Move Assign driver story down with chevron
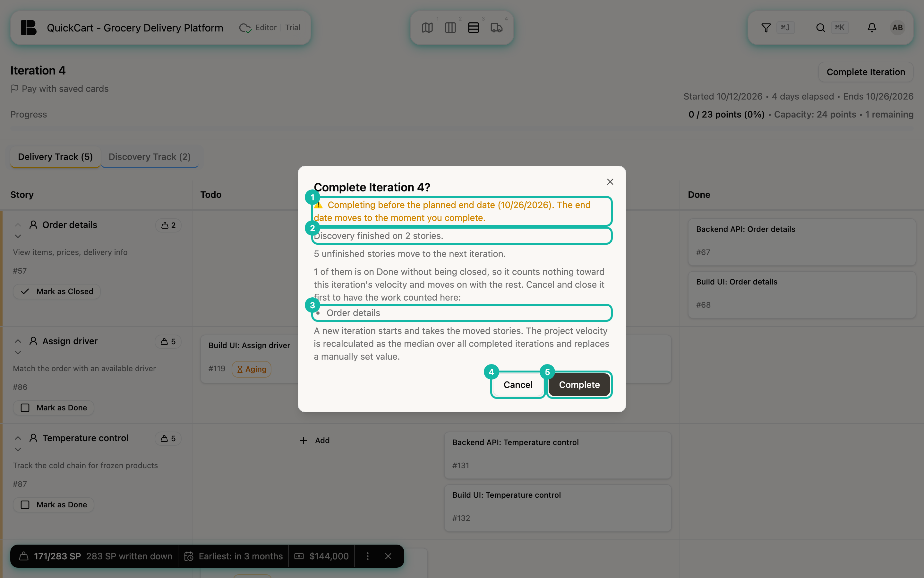This screenshot has width=924, height=578. pyautogui.click(x=18, y=353)
